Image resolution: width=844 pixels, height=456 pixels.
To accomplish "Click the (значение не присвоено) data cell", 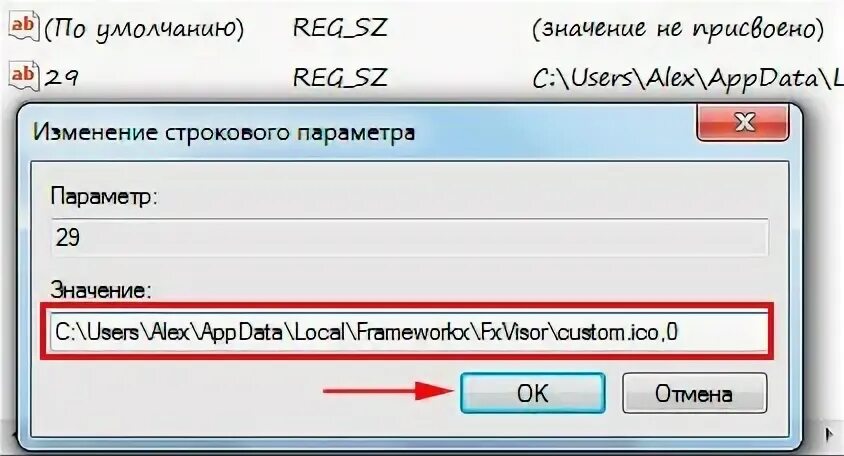I will tap(678, 29).
